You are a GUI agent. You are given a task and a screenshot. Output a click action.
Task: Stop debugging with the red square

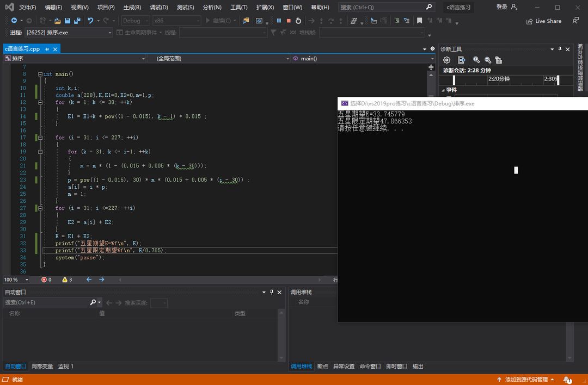point(289,21)
